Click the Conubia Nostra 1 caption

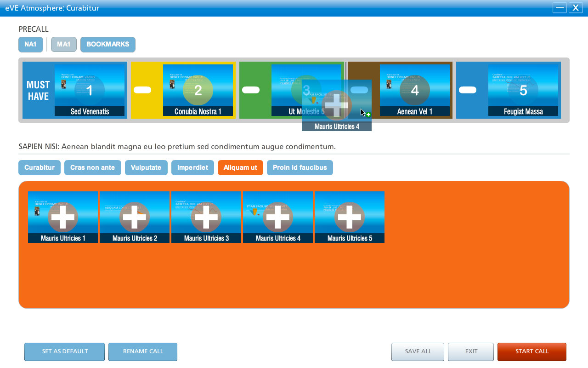click(198, 111)
